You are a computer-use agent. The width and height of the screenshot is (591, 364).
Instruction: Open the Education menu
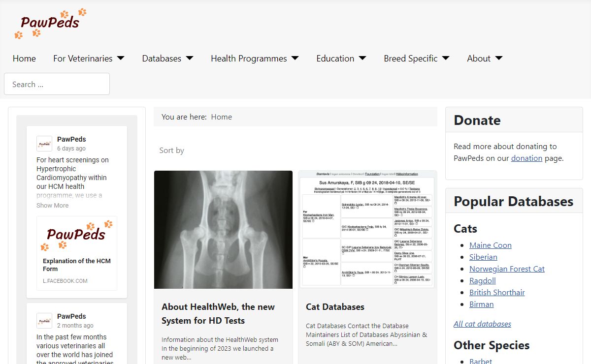pos(341,59)
